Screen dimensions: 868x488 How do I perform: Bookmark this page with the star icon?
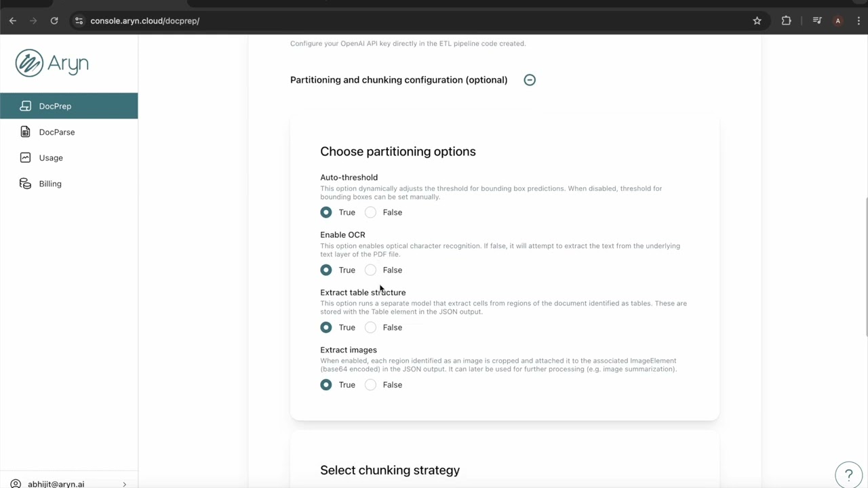(x=757, y=21)
